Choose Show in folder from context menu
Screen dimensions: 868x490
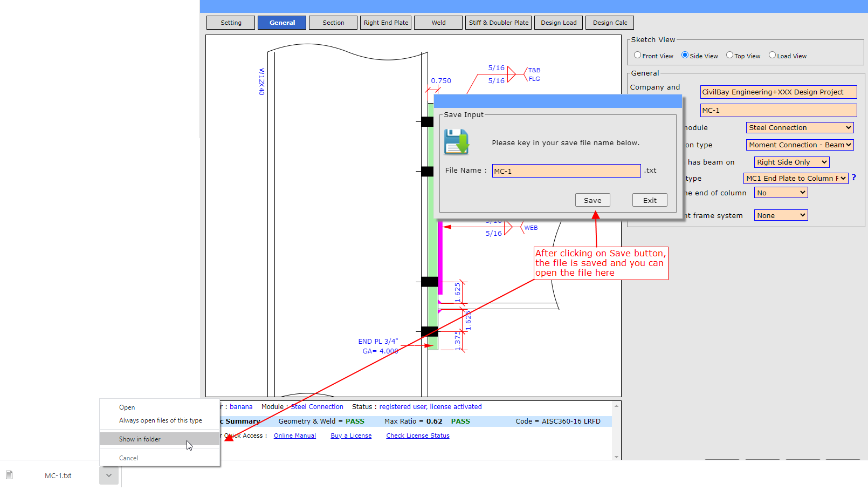coord(140,439)
